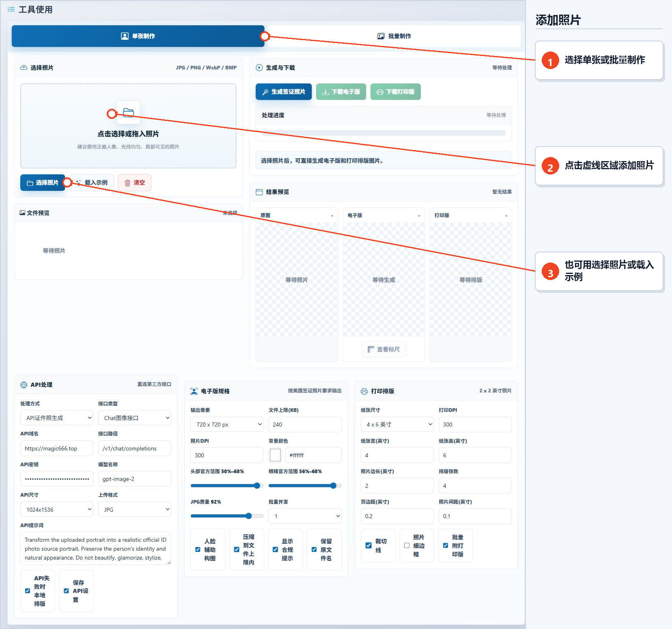Click the printer icon on 下载打印版

point(380,92)
